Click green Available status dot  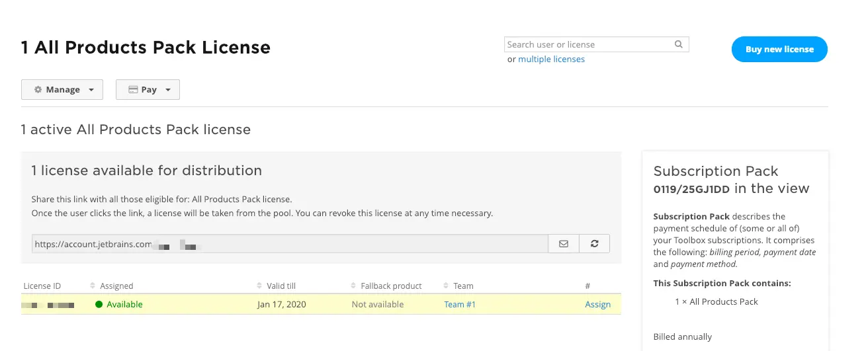click(x=99, y=305)
